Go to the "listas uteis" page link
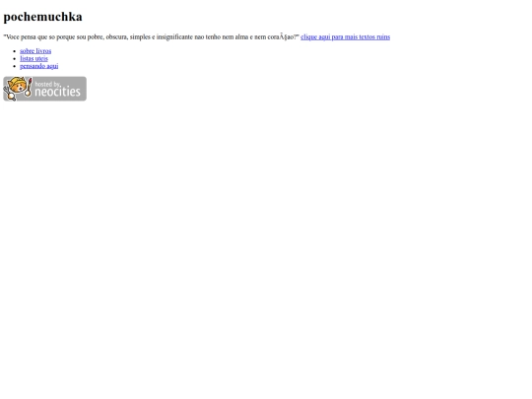The image size is (532, 399). [x=33, y=58]
